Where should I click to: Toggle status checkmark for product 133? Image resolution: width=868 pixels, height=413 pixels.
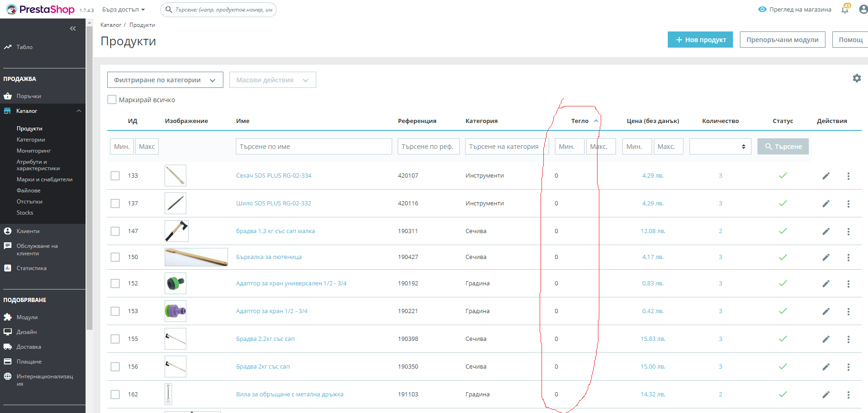pyautogui.click(x=783, y=175)
